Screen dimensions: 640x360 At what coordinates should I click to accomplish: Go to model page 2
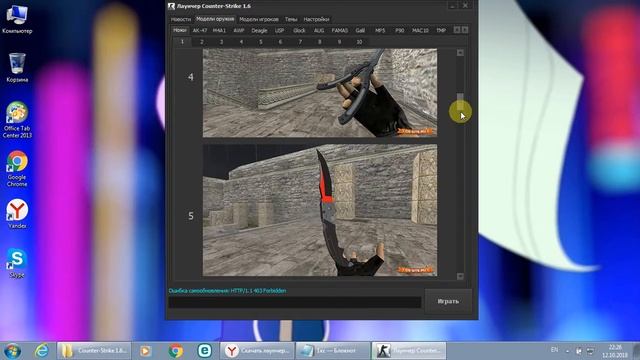tap(202, 42)
